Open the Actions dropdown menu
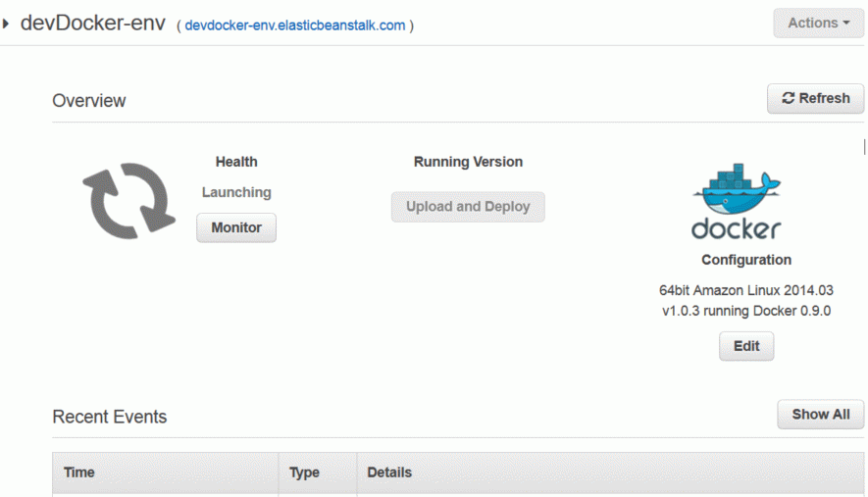Screen dimensions: 868x497 818,24
